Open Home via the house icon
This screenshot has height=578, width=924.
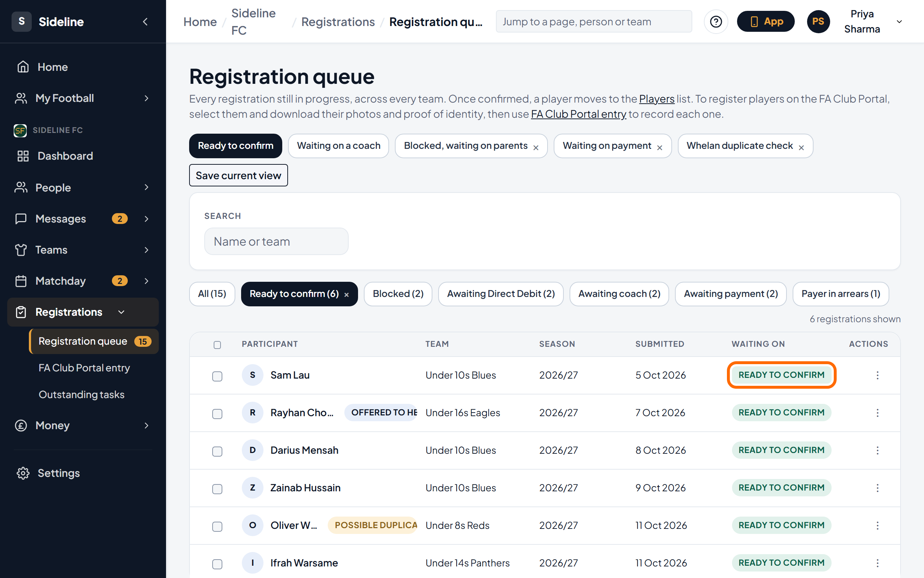tap(23, 67)
